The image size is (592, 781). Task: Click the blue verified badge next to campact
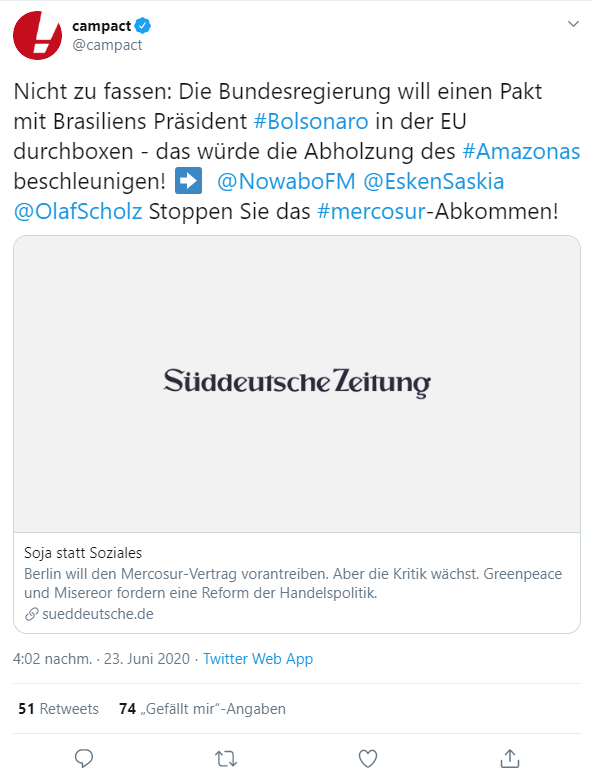pos(143,25)
